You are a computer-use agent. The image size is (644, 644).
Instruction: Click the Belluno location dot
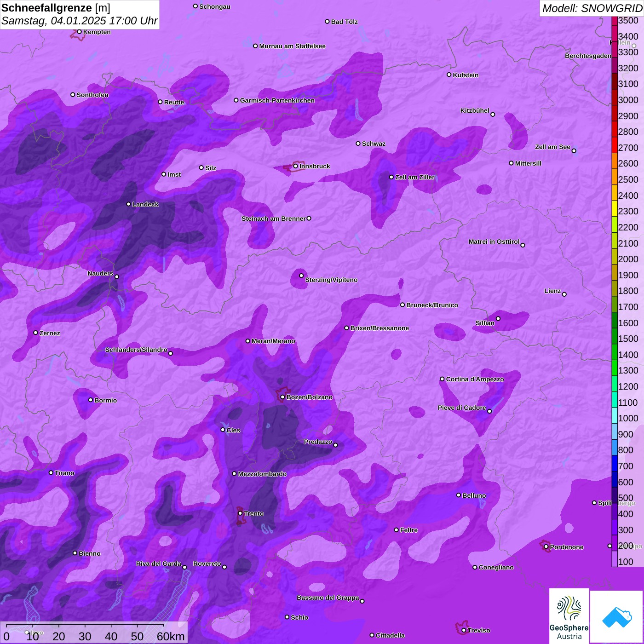click(x=459, y=495)
